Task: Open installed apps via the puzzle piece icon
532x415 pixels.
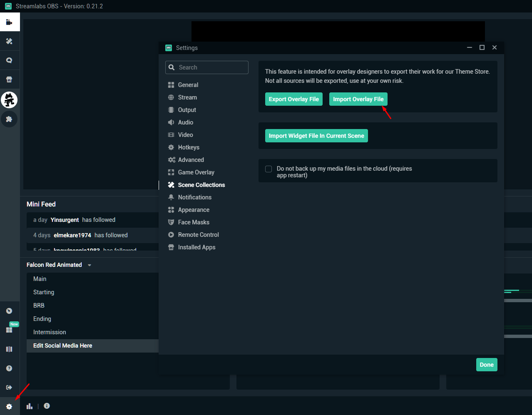Action: [10, 119]
